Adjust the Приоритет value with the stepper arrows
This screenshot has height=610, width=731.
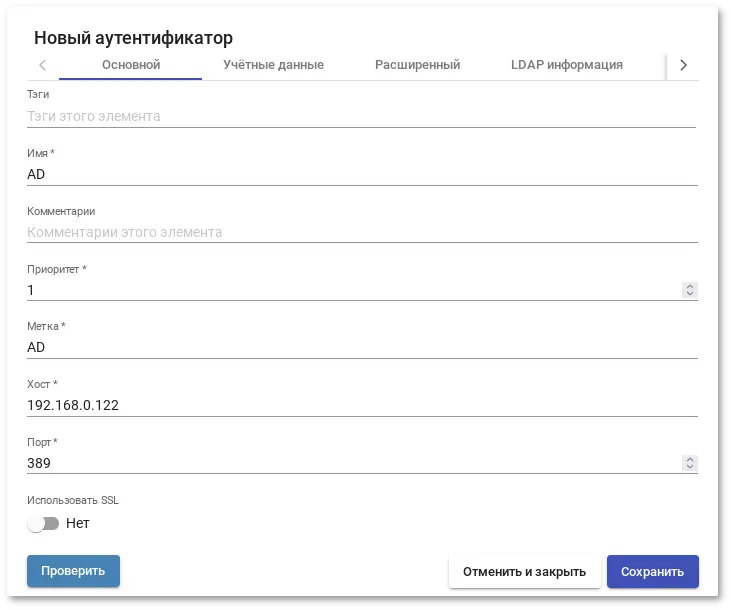pyautogui.click(x=690, y=290)
